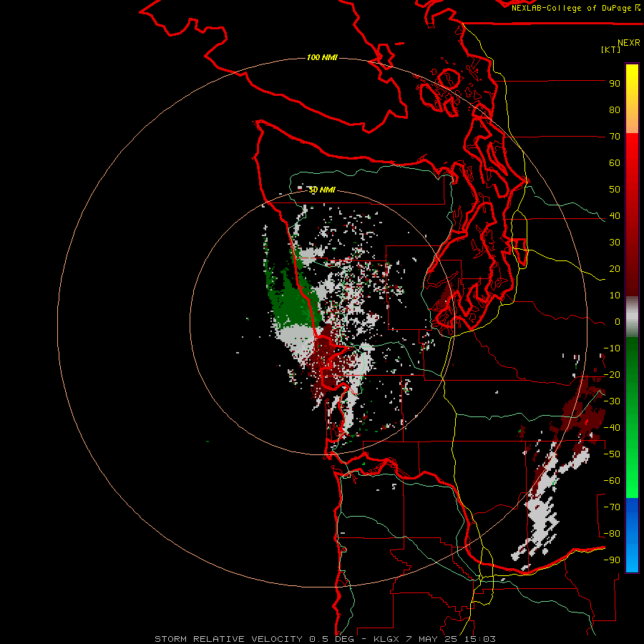Click the NEXLAB-College of DuPage label
Viewport: 644px width, 644px height.
(575, 8)
